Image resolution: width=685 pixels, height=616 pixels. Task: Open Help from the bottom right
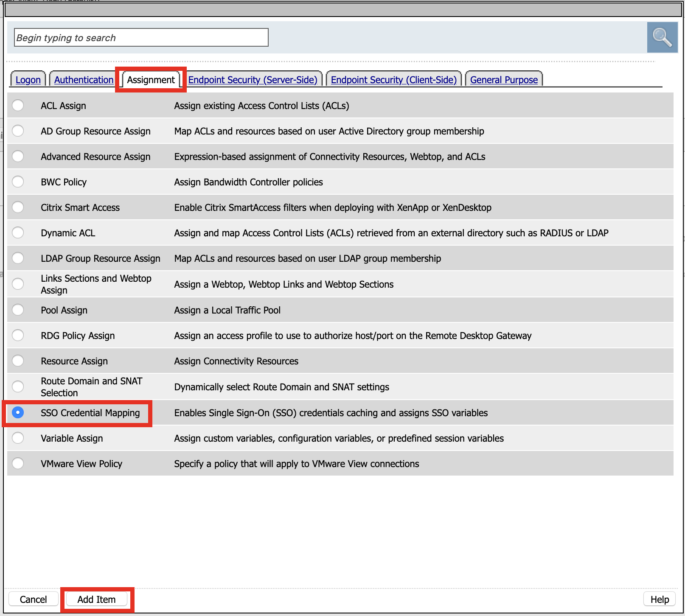click(x=660, y=599)
